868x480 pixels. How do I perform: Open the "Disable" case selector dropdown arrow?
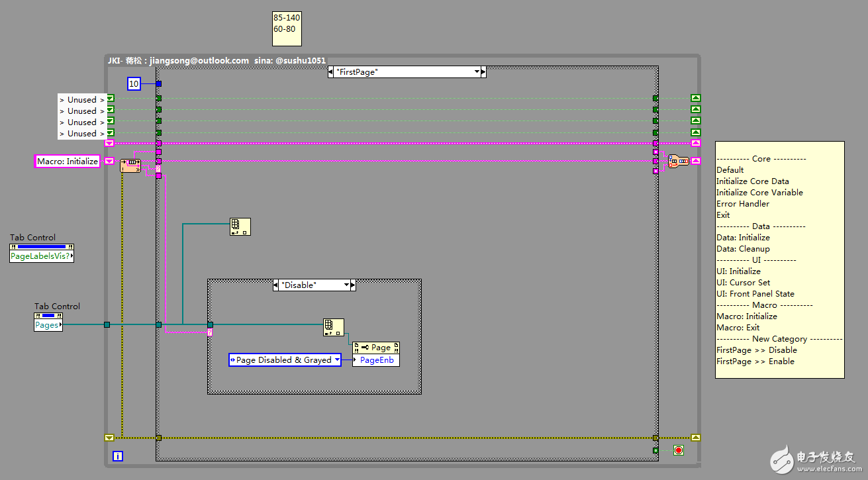[x=346, y=285]
